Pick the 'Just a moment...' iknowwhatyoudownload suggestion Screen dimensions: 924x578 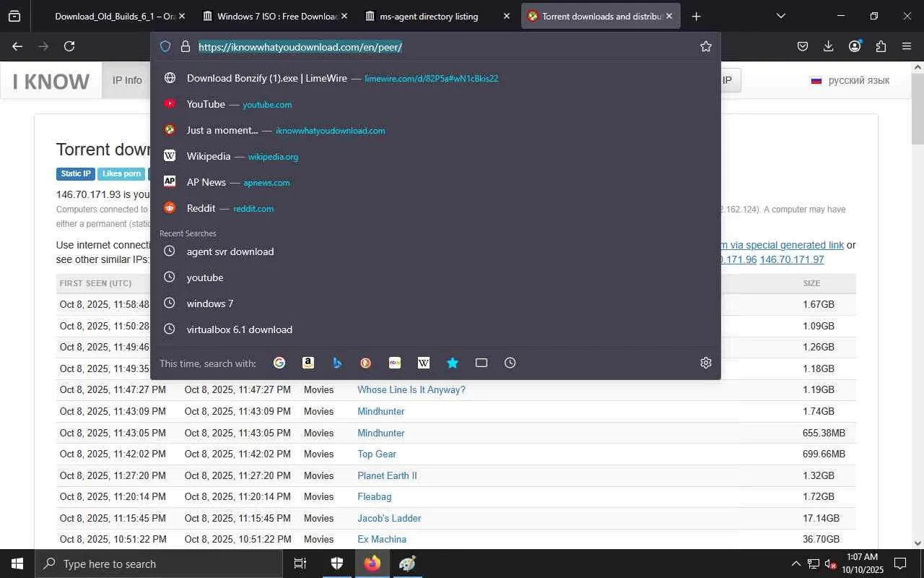tap(435, 130)
